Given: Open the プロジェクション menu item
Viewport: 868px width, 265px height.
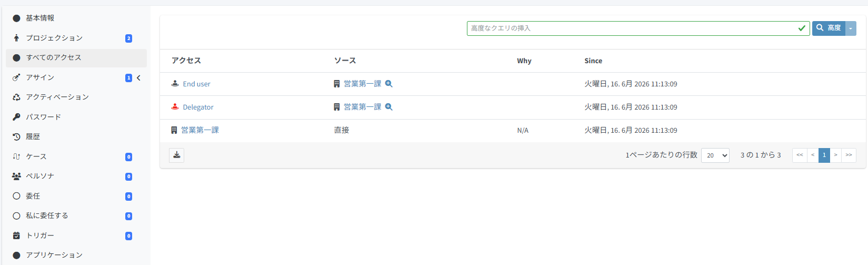Looking at the screenshot, I should click(x=76, y=38).
